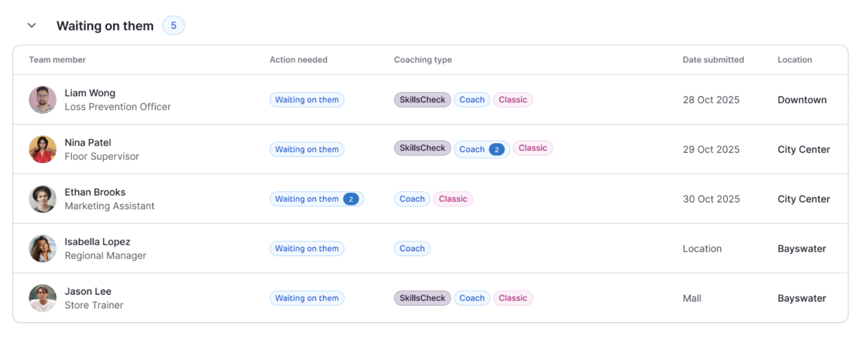Click the Location column header

[794, 60]
